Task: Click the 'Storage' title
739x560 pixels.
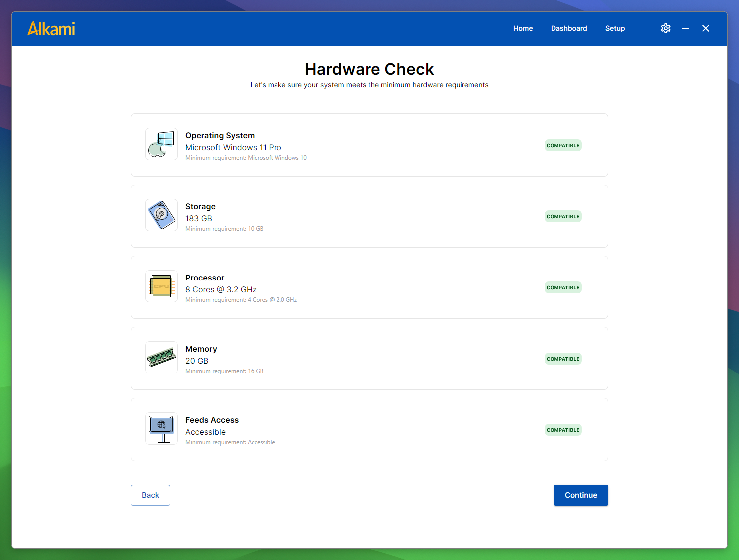Action: 200,206
